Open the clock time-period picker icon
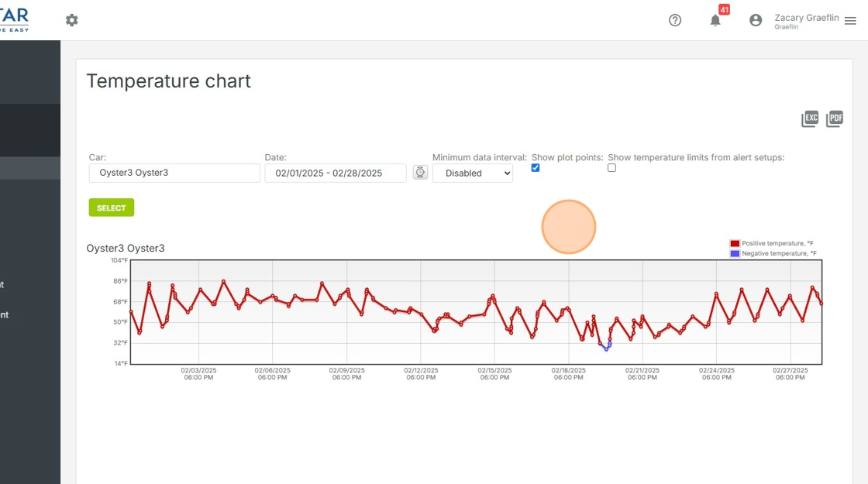 coord(420,173)
